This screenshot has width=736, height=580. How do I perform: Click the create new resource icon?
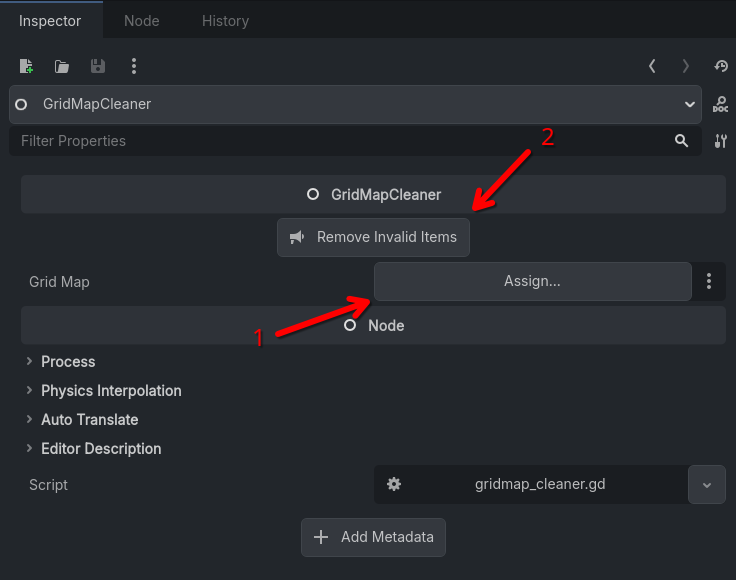26,66
